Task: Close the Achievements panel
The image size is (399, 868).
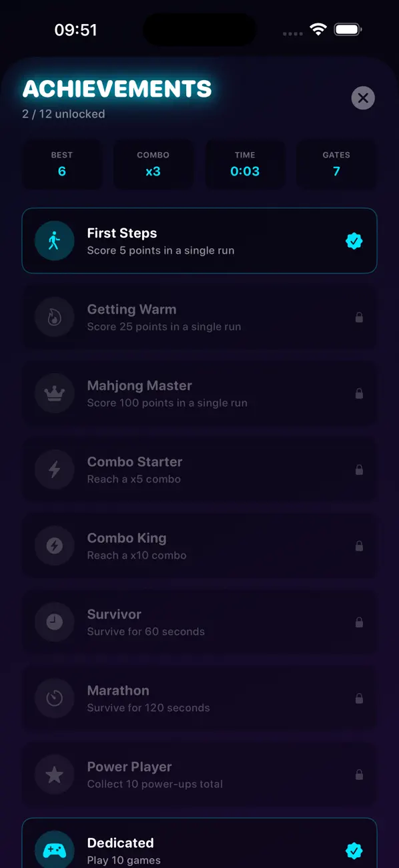Action: click(363, 98)
